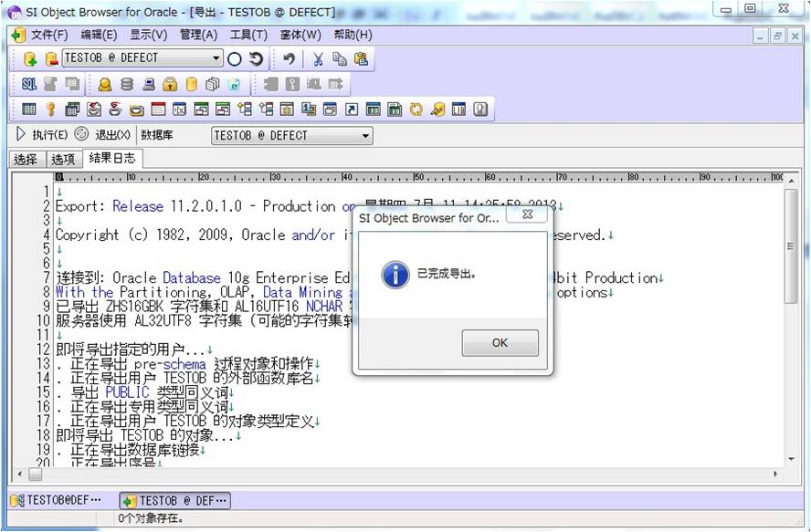This screenshot has width=811, height=532.
Task: Click the yellow cylinder database icon
Action: (192, 84)
